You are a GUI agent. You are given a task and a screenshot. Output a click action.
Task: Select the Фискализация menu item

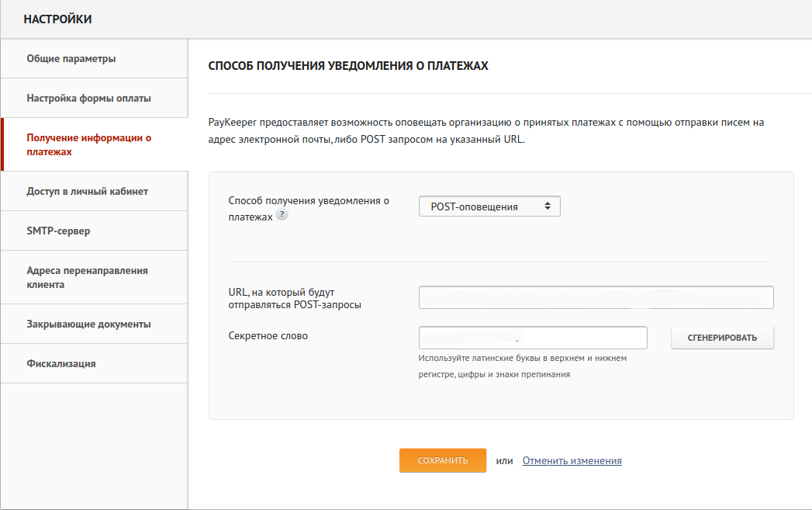[x=61, y=364]
